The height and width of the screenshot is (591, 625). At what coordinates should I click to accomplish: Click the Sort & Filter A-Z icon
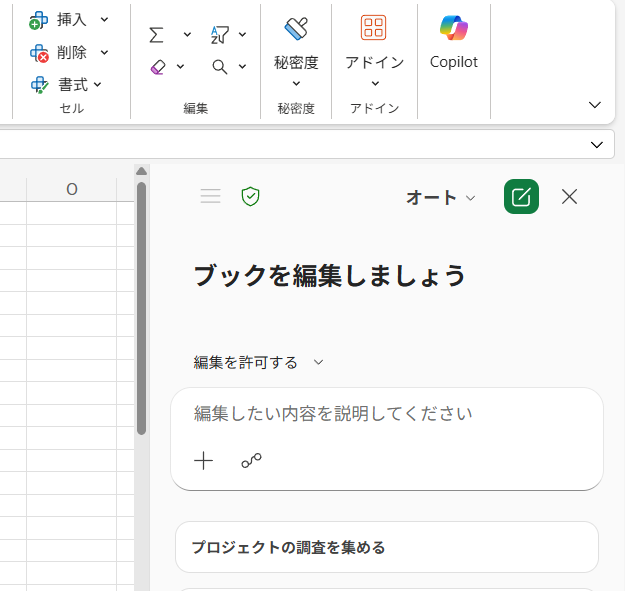[220, 35]
